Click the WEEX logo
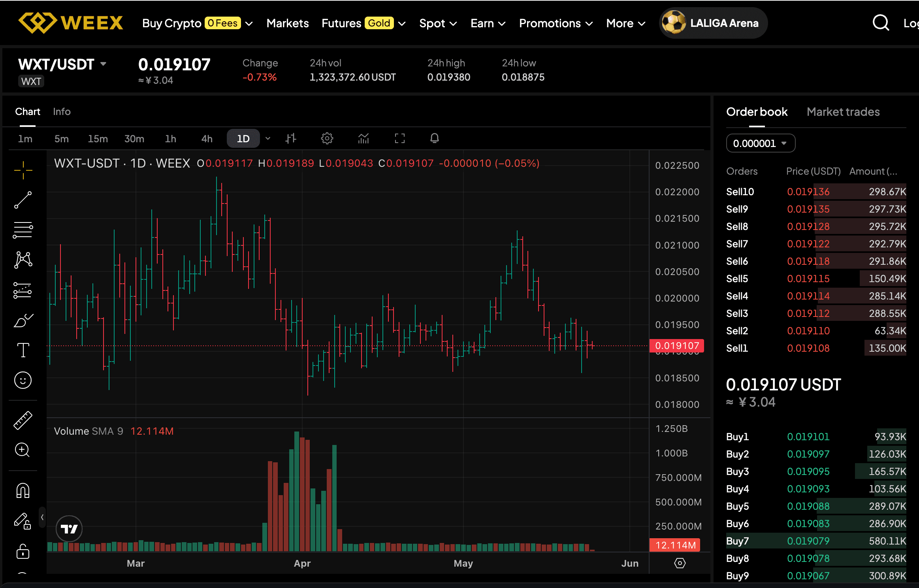919x588 pixels. point(71,23)
